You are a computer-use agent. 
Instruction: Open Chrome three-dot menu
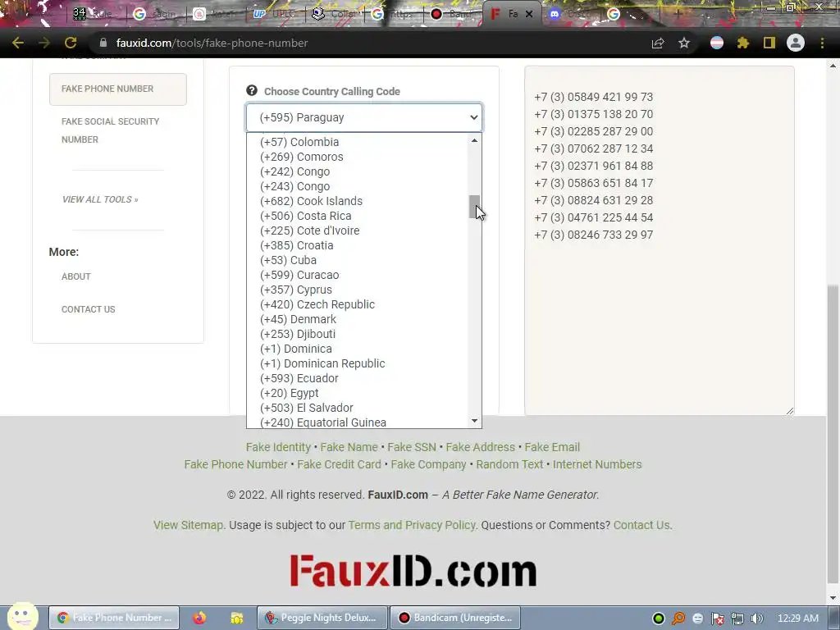(822, 43)
